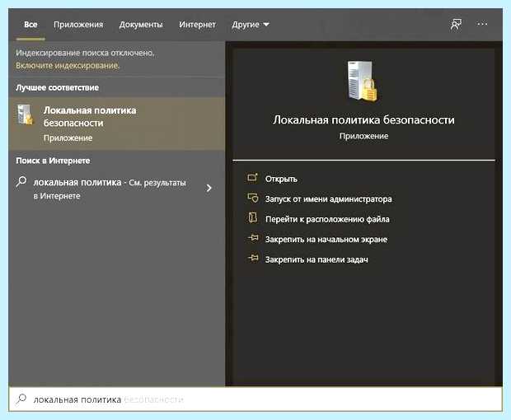Click the pin icon for начальном экране
The height and width of the screenshot is (420, 511).
(253, 238)
